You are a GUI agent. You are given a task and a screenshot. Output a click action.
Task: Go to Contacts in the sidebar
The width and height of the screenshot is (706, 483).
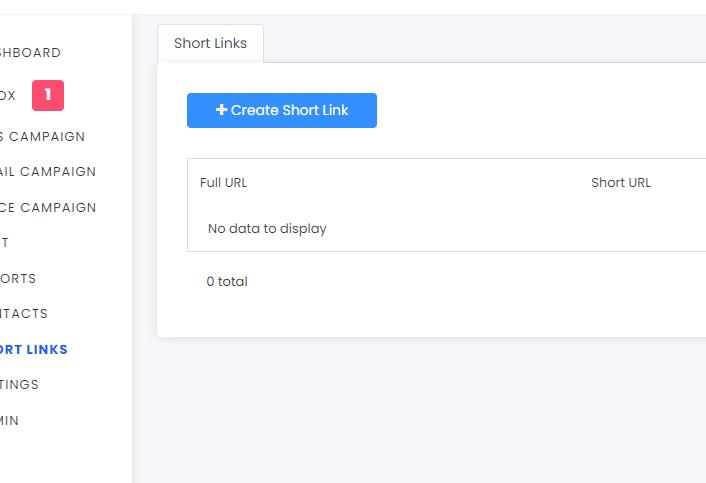pos(24,314)
